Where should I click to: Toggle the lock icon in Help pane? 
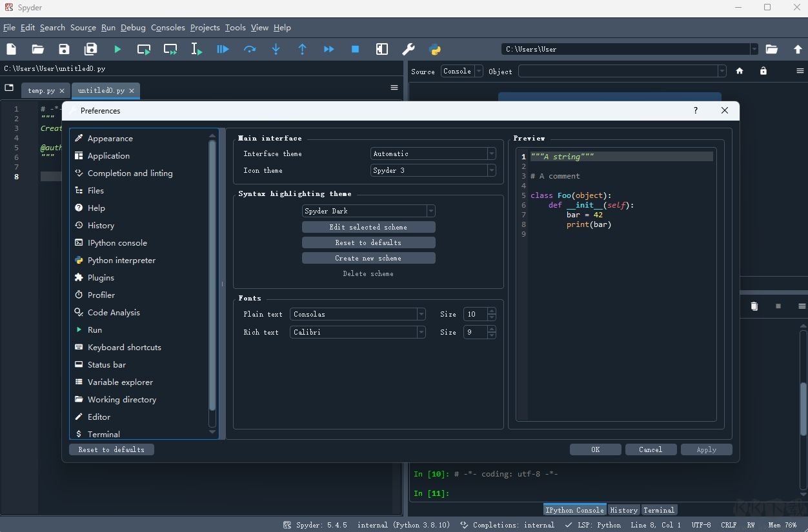click(763, 71)
